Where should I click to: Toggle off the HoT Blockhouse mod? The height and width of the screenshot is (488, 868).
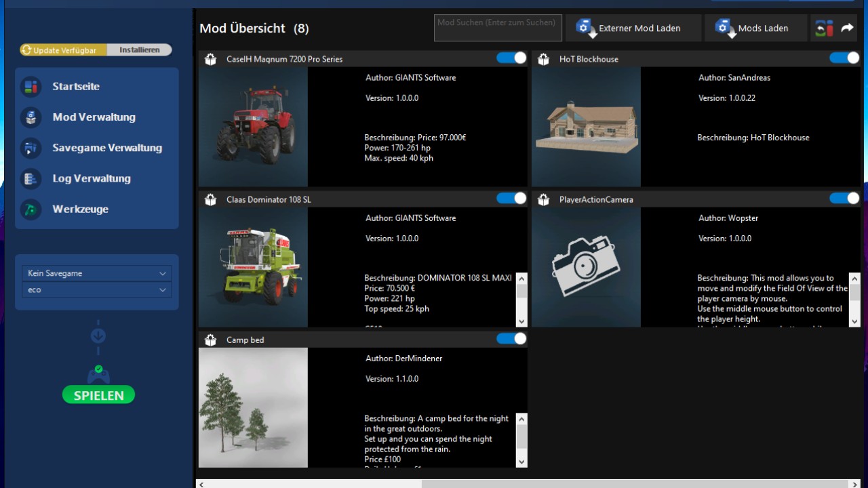(x=844, y=58)
